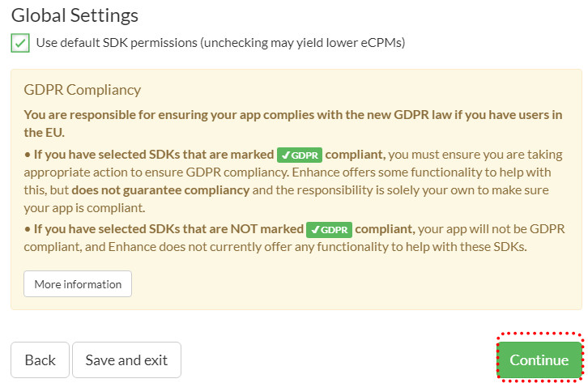588x383 pixels.
Task: Click the GDPR badge after 'NOT marked'
Action: [328, 229]
